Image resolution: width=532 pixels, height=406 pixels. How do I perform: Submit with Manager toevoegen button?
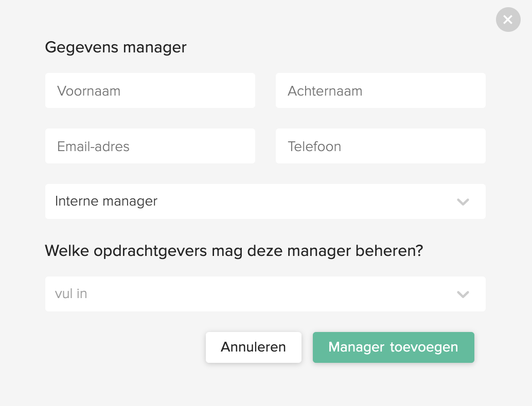click(394, 347)
